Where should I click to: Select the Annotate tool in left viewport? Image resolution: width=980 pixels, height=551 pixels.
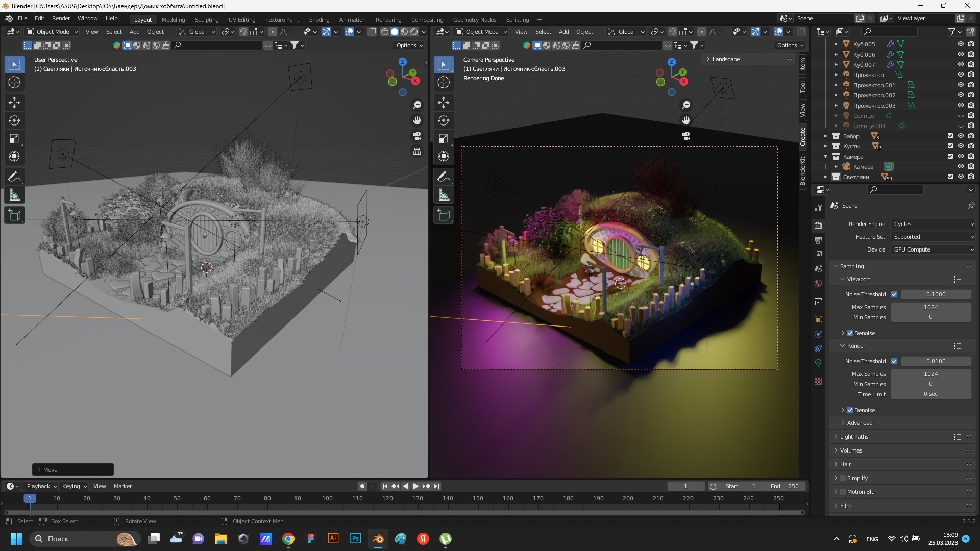pyautogui.click(x=14, y=177)
